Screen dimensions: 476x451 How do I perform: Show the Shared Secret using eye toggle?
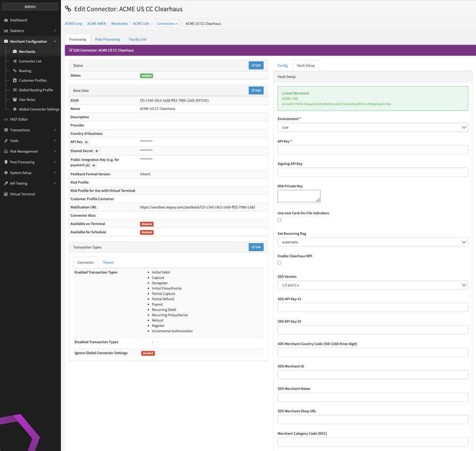tap(97, 151)
